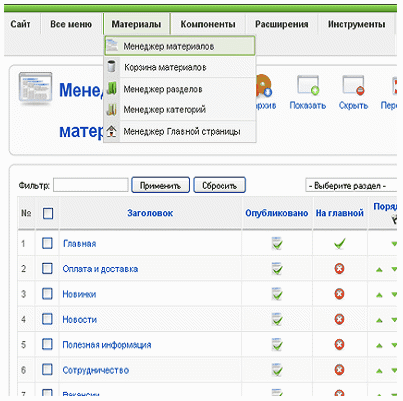
Task: Click red front-page icon for Сотрудничество
Action: (339, 370)
